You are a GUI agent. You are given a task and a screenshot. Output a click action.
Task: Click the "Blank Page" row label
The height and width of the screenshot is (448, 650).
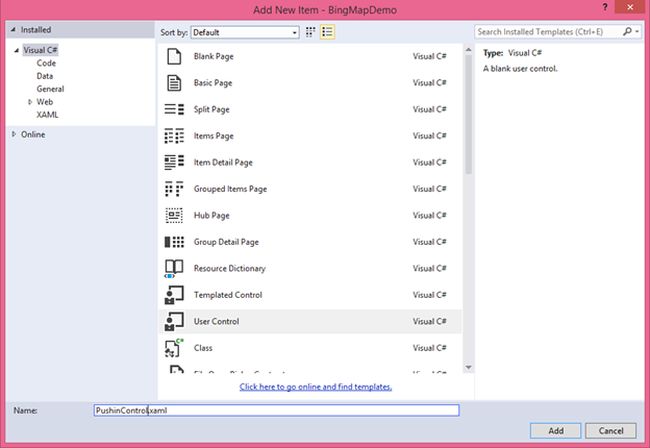click(213, 56)
